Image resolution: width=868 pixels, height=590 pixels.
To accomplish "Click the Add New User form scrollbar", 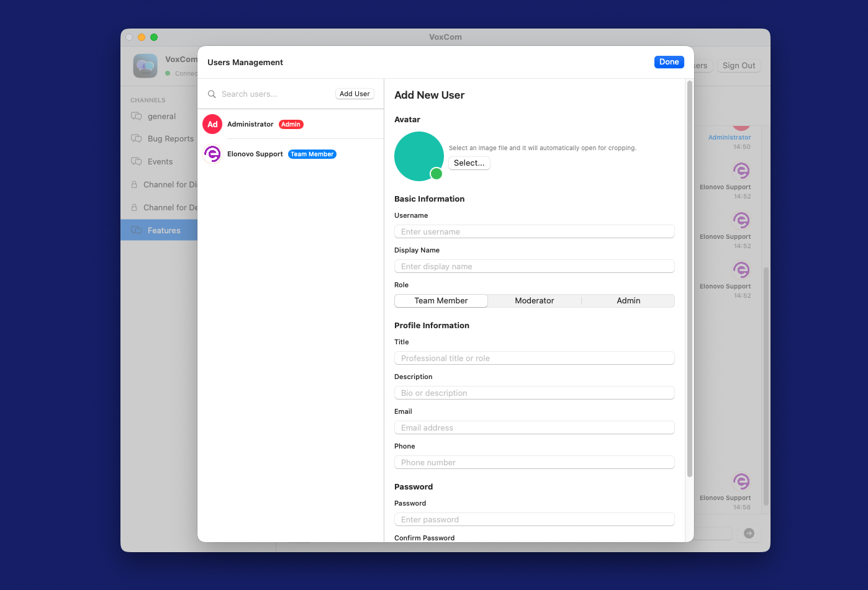I will click(x=689, y=279).
